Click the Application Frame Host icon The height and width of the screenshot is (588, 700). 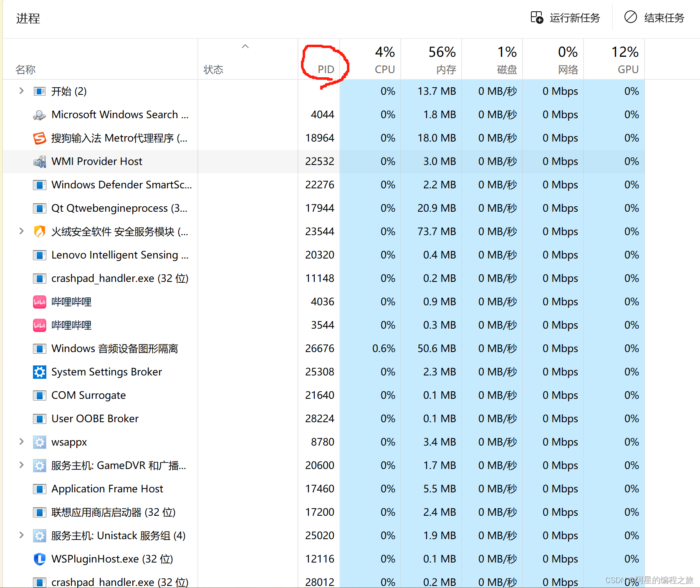click(x=39, y=489)
